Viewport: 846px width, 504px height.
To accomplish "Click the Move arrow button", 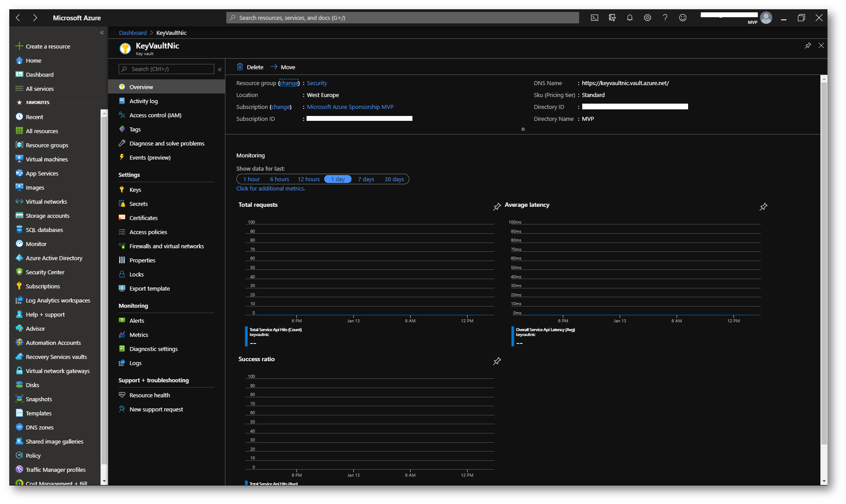I will 283,67.
